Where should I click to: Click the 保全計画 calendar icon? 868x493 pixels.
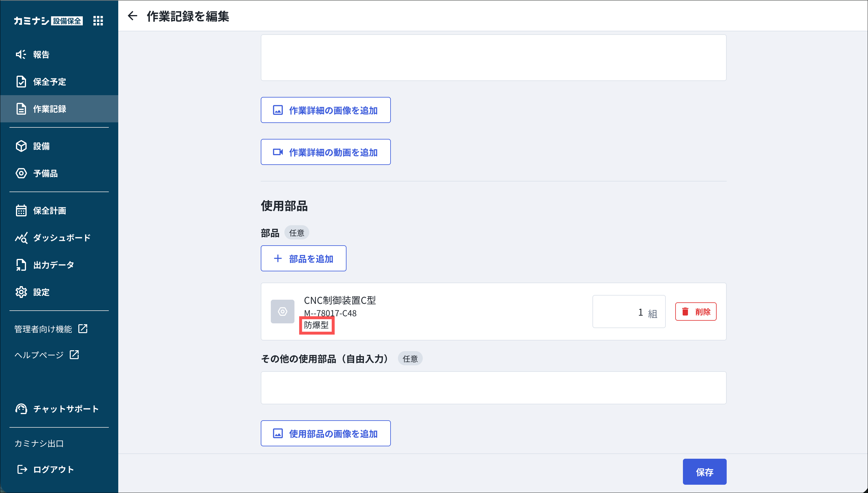click(x=21, y=210)
